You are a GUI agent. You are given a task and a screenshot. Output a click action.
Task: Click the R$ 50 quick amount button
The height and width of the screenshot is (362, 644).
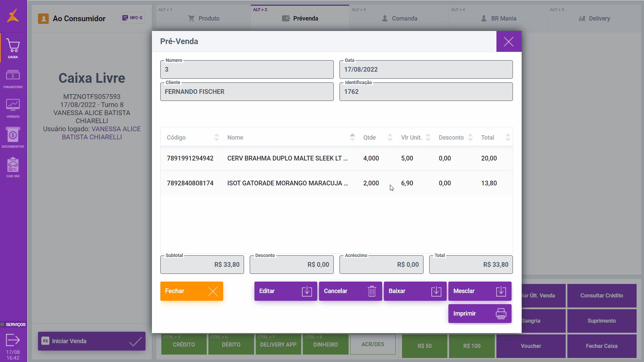tap(425, 346)
